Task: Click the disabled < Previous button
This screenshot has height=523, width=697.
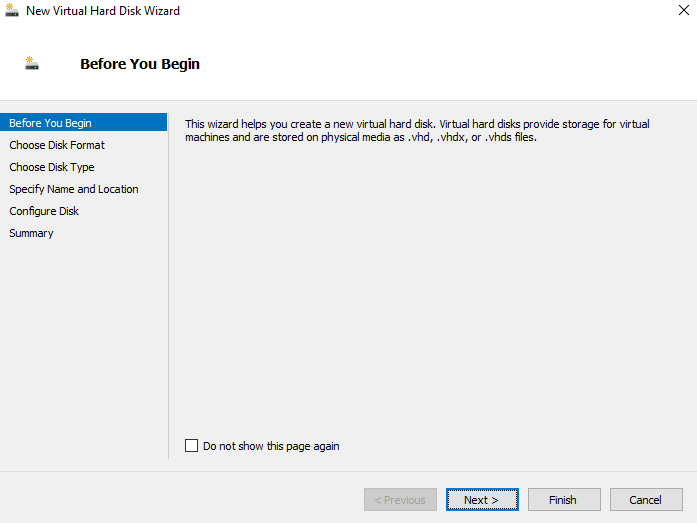Action: [400, 500]
